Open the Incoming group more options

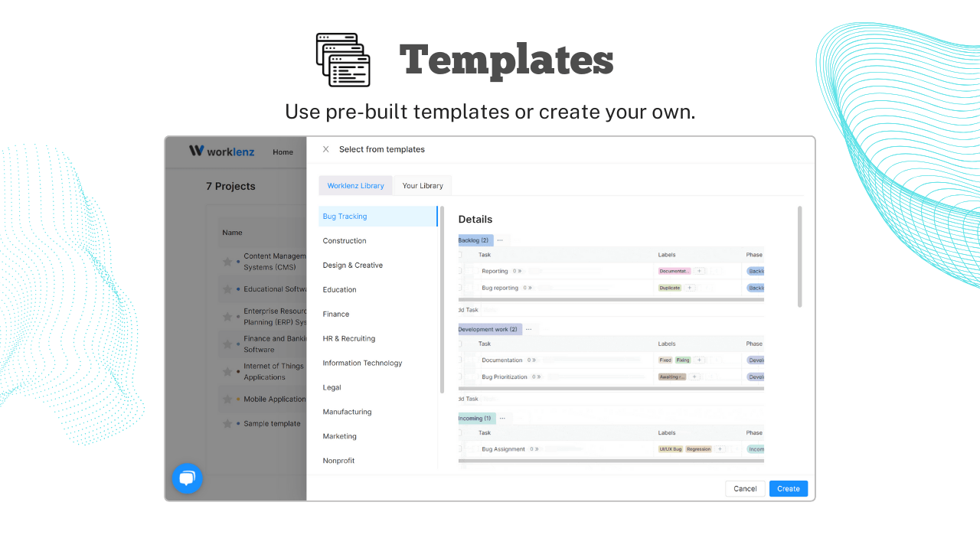coord(502,419)
